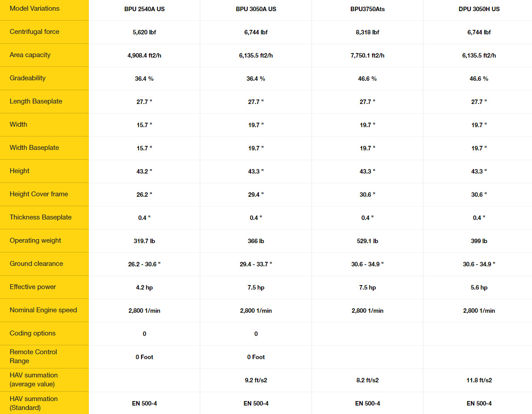Select the Remote Control Range label
The height and width of the screenshot is (414, 532).
click(x=33, y=356)
